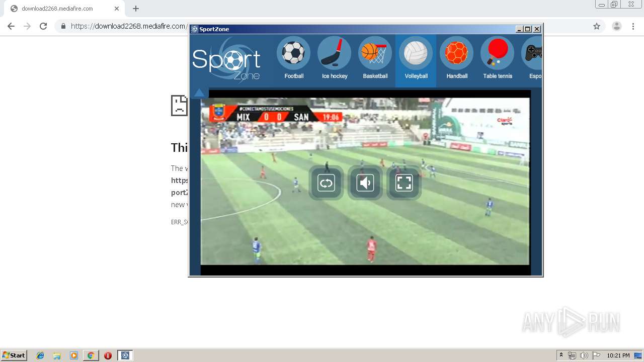Click the sad page error icon in Chrome
This screenshot has width=644, height=362.
click(179, 106)
